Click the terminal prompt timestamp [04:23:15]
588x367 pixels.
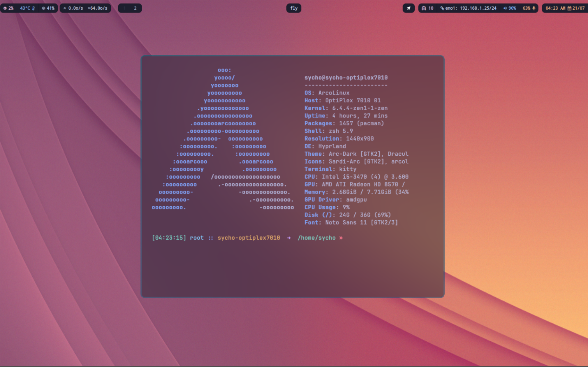pos(168,238)
